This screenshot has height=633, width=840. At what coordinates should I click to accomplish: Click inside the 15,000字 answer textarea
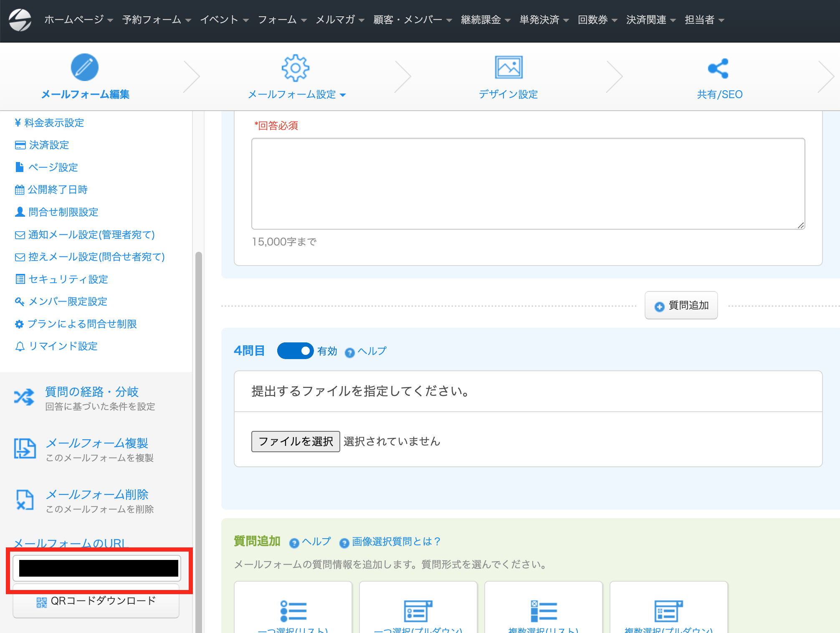528,184
